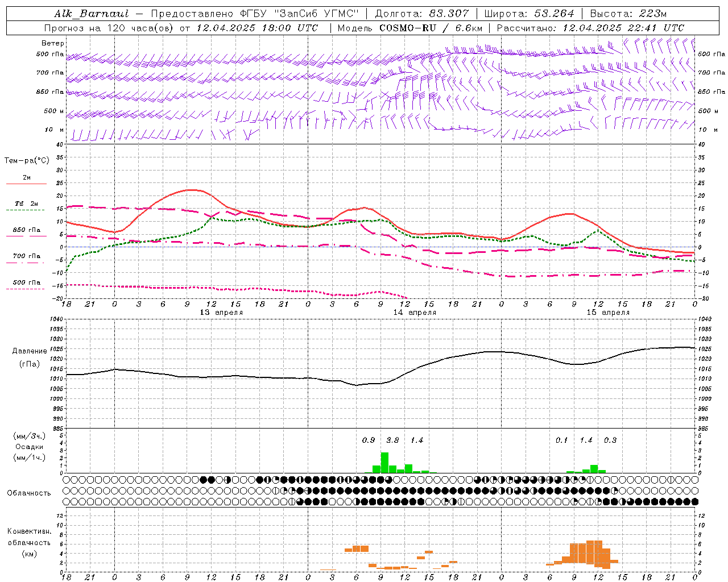Viewport: 728px width, 582px height.
Task: Click the "Облачность" cloud cover label
Action: point(29,493)
